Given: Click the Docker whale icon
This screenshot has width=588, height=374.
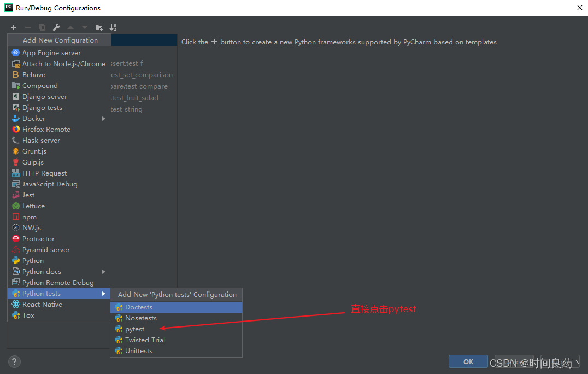Looking at the screenshot, I should 16,119.
